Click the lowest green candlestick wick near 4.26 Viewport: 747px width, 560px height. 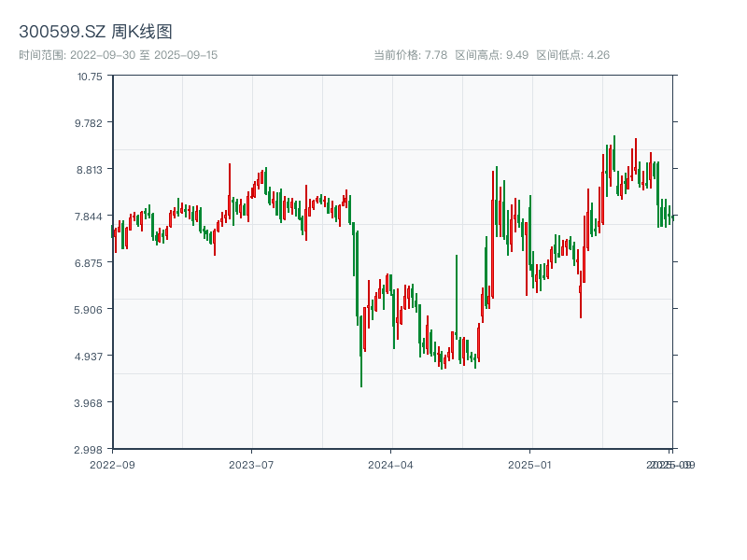[361, 378]
